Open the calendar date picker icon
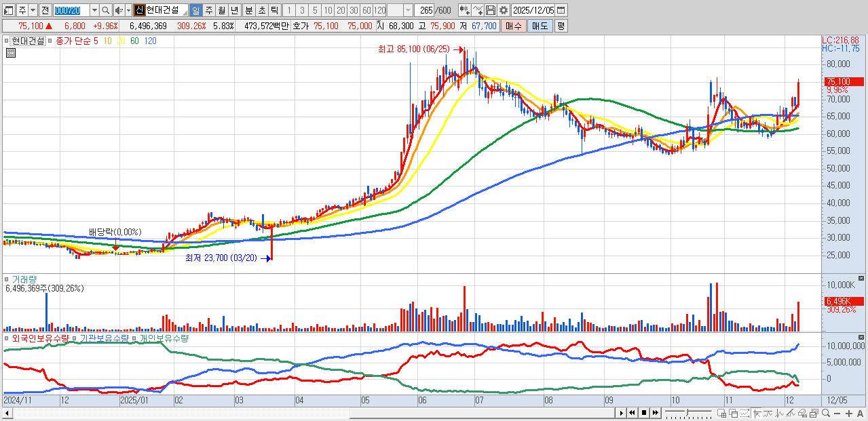 click(561, 10)
